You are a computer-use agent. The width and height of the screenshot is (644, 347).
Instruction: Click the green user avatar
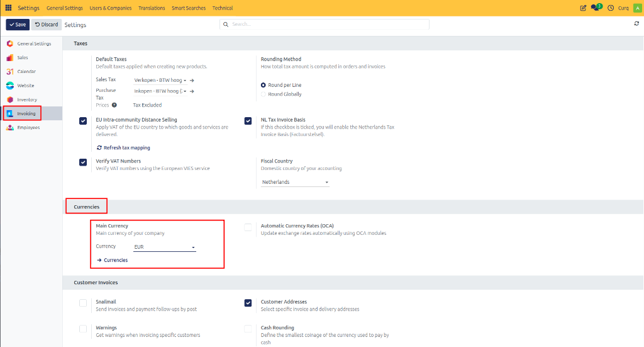coord(637,8)
